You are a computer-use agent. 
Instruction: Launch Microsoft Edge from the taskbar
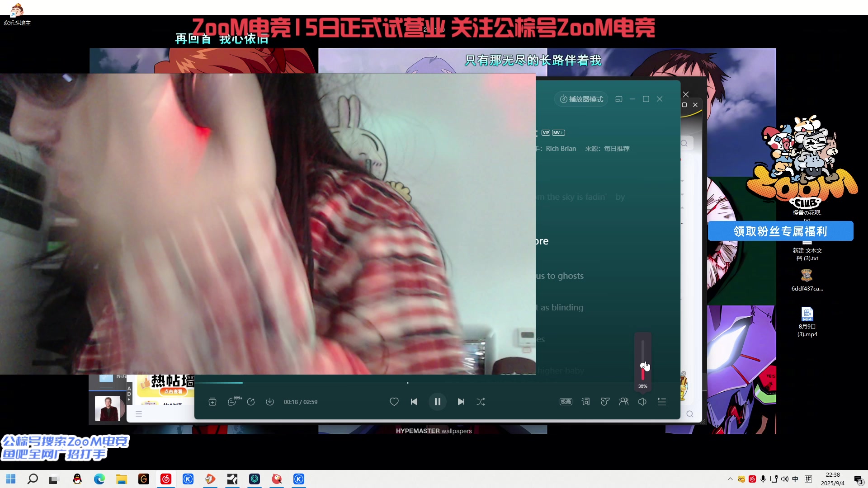pyautogui.click(x=99, y=479)
